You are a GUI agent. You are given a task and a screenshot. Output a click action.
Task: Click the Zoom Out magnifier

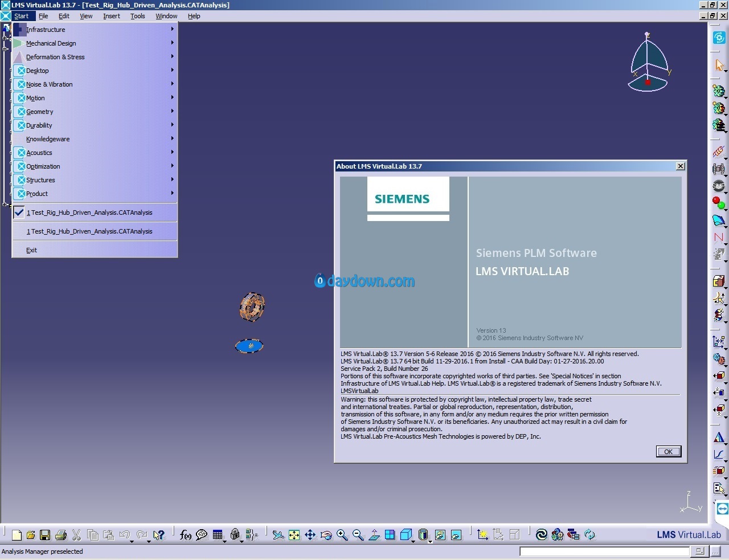click(x=358, y=535)
